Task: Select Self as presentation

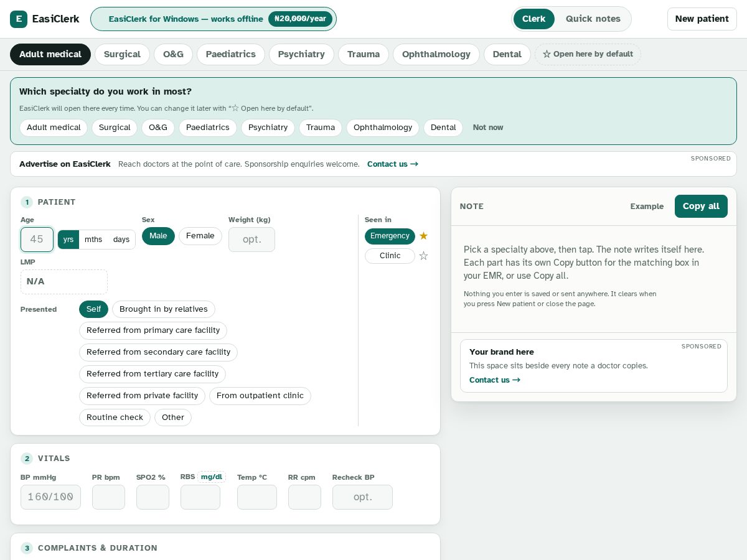Action: (93, 309)
